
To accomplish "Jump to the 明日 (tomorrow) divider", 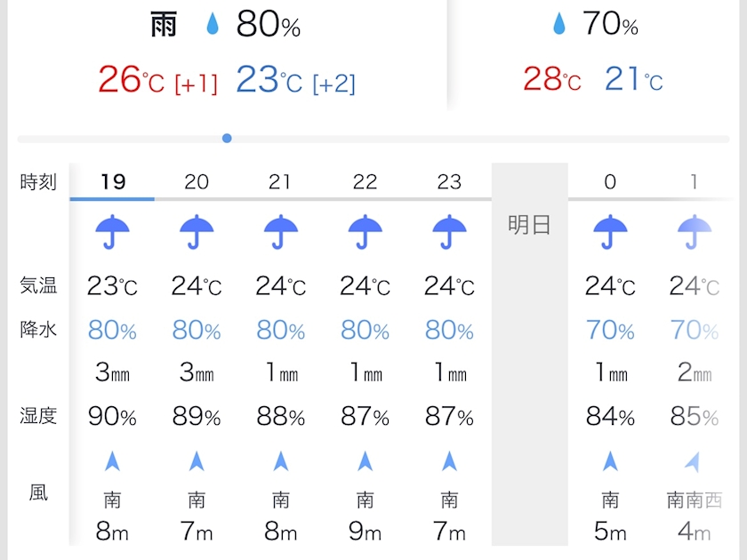I will pos(529,225).
